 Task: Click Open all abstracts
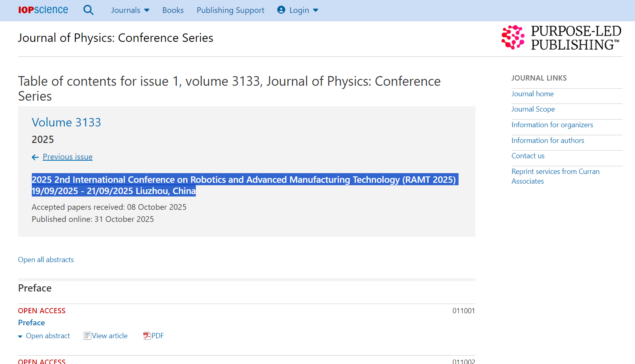(46, 260)
